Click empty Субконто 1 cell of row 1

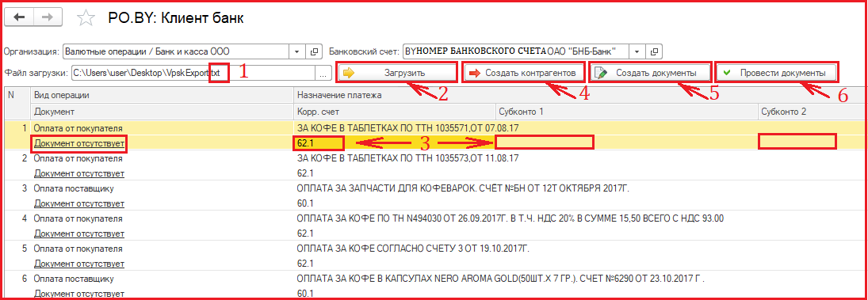point(545,142)
